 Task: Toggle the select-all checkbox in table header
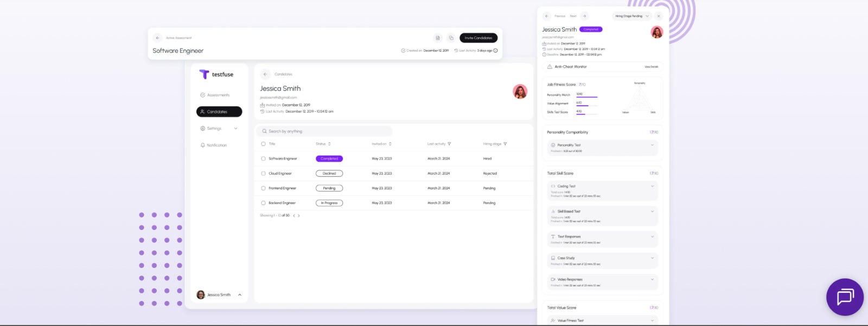263,144
